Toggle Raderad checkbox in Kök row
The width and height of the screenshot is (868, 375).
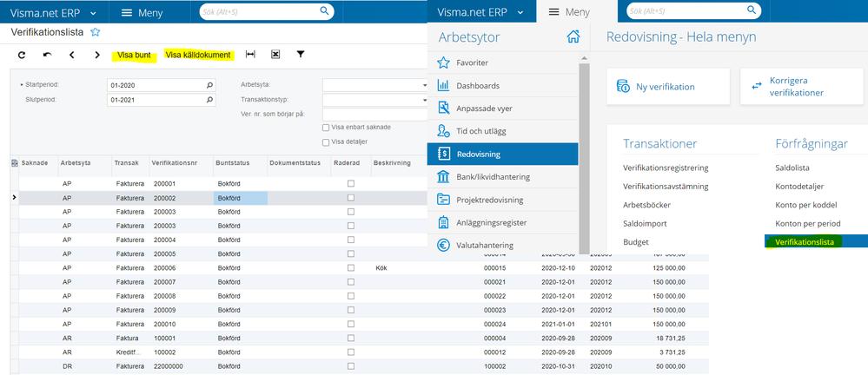coord(351,267)
